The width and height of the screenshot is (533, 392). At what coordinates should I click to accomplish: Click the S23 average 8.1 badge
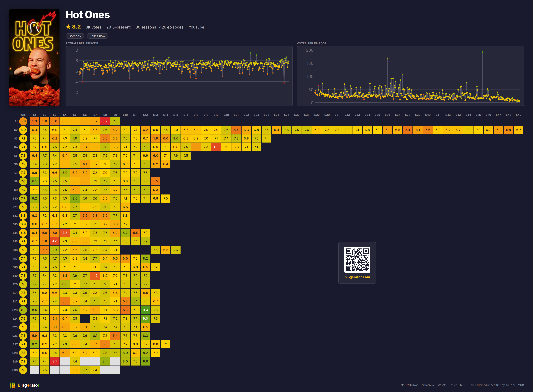(23, 310)
